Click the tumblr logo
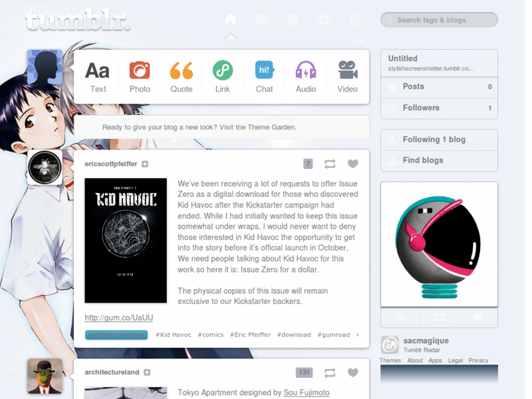The height and width of the screenshot is (399, 532). click(x=78, y=20)
